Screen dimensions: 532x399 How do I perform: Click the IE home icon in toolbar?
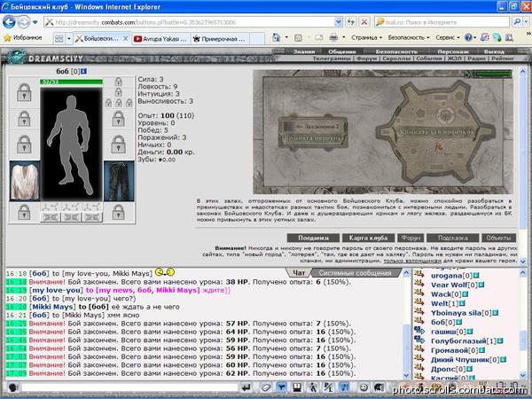tap(277, 37)
